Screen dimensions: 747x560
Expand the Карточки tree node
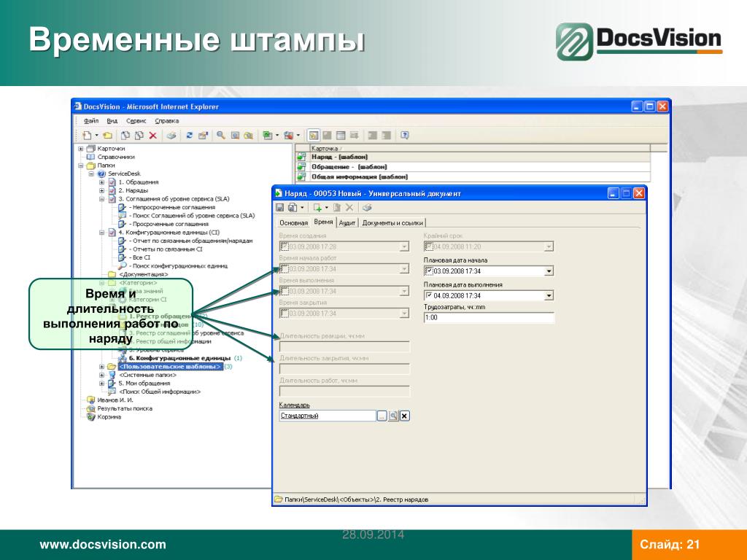point(80,149)
